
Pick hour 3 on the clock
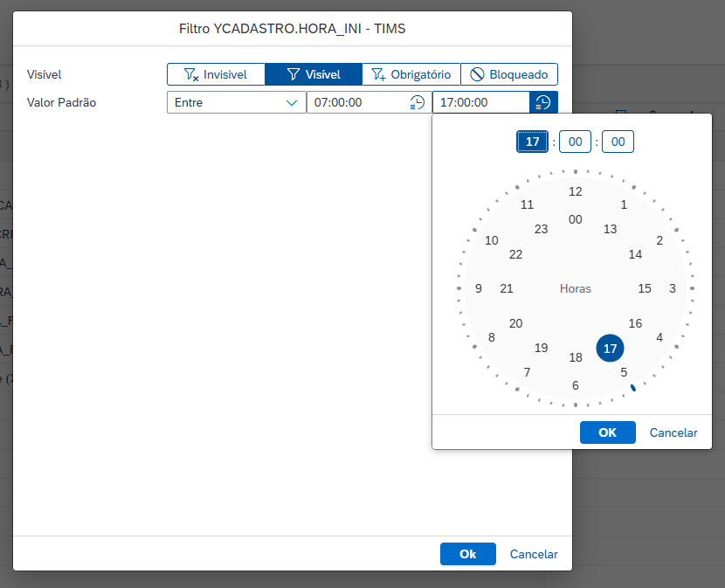click(673, 288)
